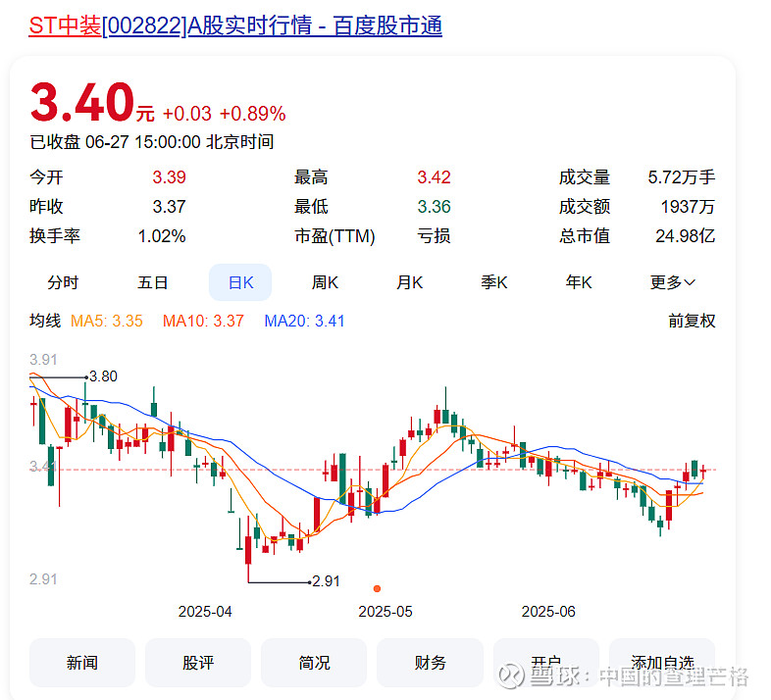Select the 周K chart tab
The image size is (771, 700).
(325, 282)
